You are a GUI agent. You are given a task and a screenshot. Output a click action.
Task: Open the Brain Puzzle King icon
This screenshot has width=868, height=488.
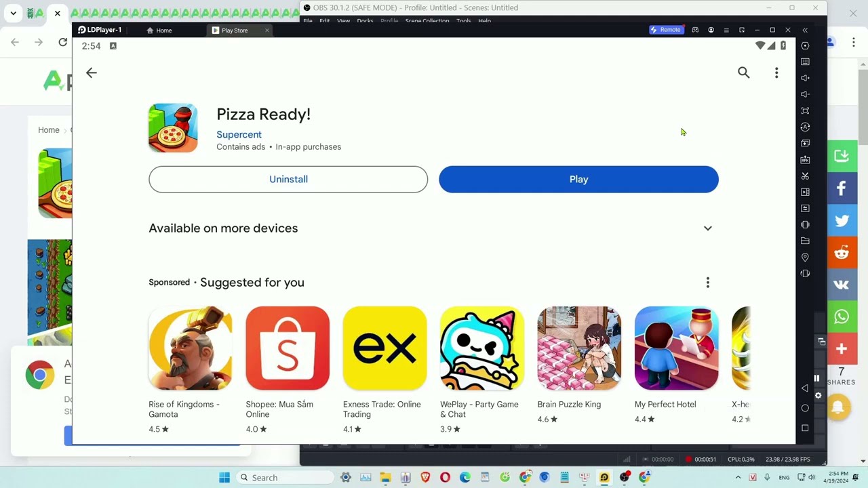point(579,348)
